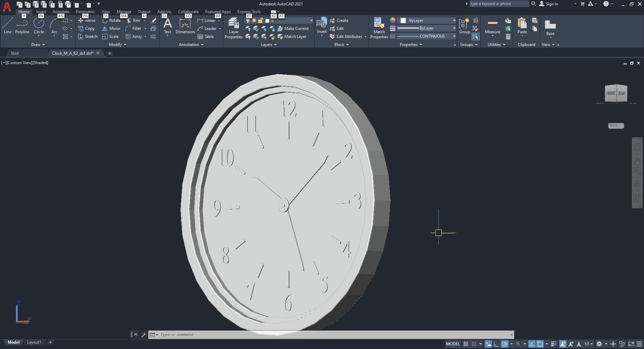Image resolution: width=644 pixels, height=349 pixels.
Task: Open the object color wheel swatch
Action: click(x=393, y=20)
